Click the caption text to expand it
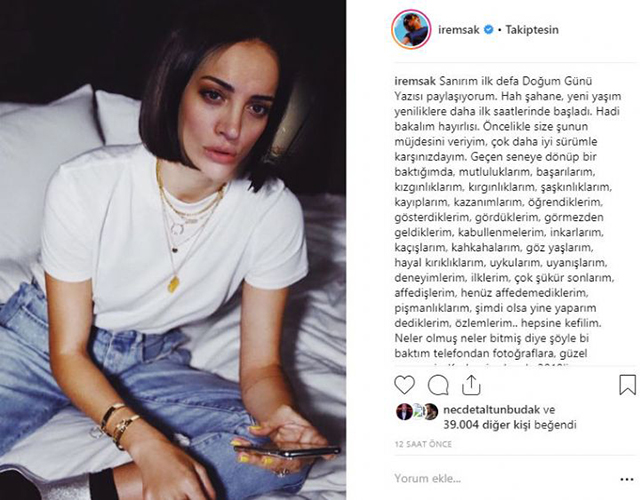Viewport: 640px width, 500px height. pyautogui.click(x=508, y=220)
